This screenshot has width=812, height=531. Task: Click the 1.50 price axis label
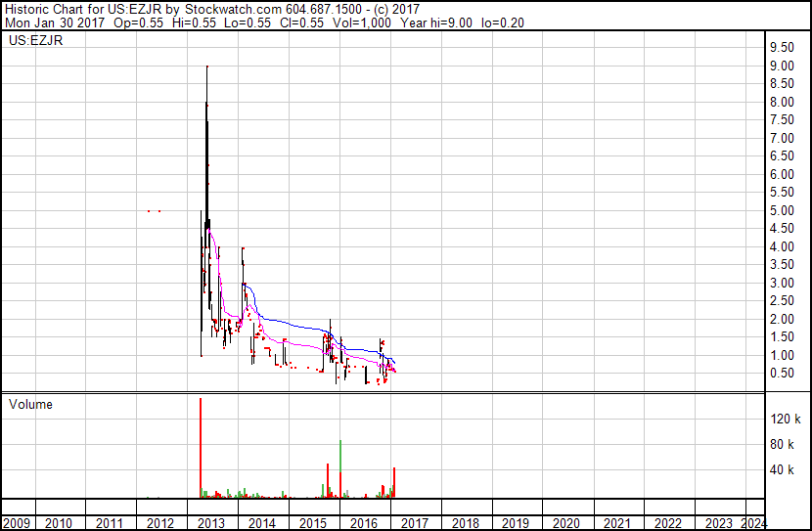[x=782, y=337]
